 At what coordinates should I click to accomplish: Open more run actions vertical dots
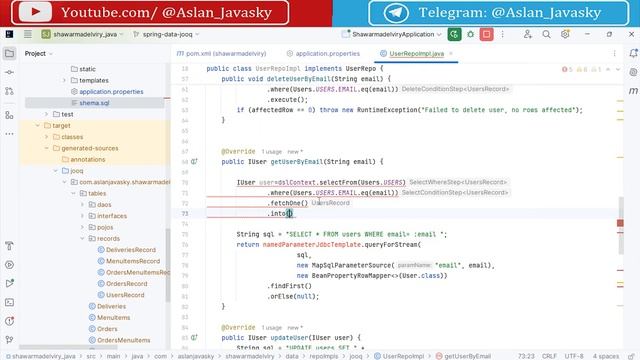click(x=502, y=34)
